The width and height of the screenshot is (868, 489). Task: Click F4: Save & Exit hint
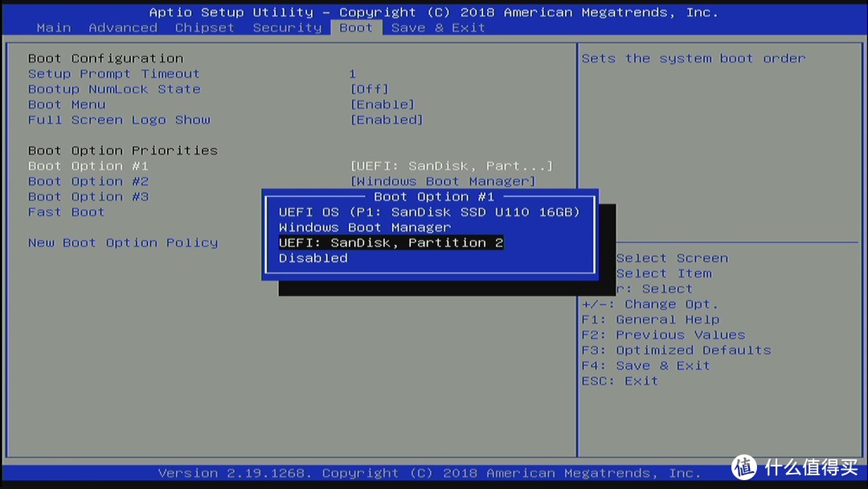point(645,365)
